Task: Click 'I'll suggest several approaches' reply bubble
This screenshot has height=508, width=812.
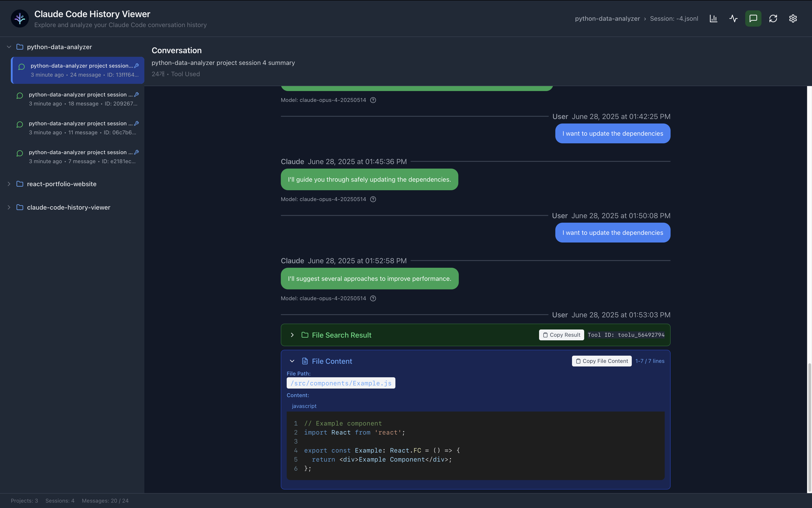Action: (x=369, y=279)
